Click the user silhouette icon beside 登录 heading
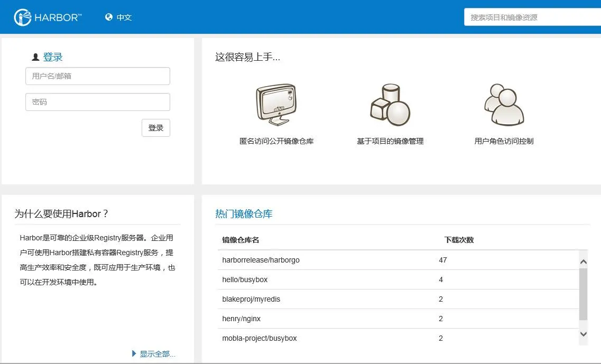Viewport: 601px width, 364px height. pos(35,57)
